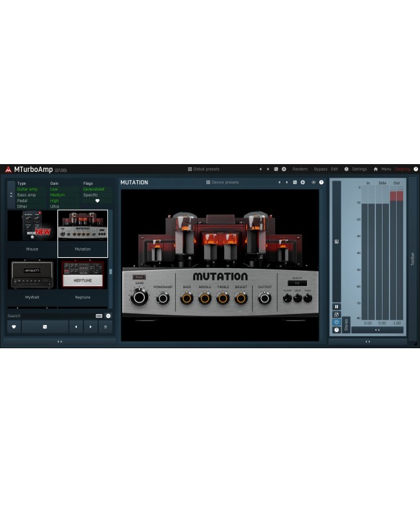Load the next global preset
Screen dimensions: 420x513
coord(268,169)
